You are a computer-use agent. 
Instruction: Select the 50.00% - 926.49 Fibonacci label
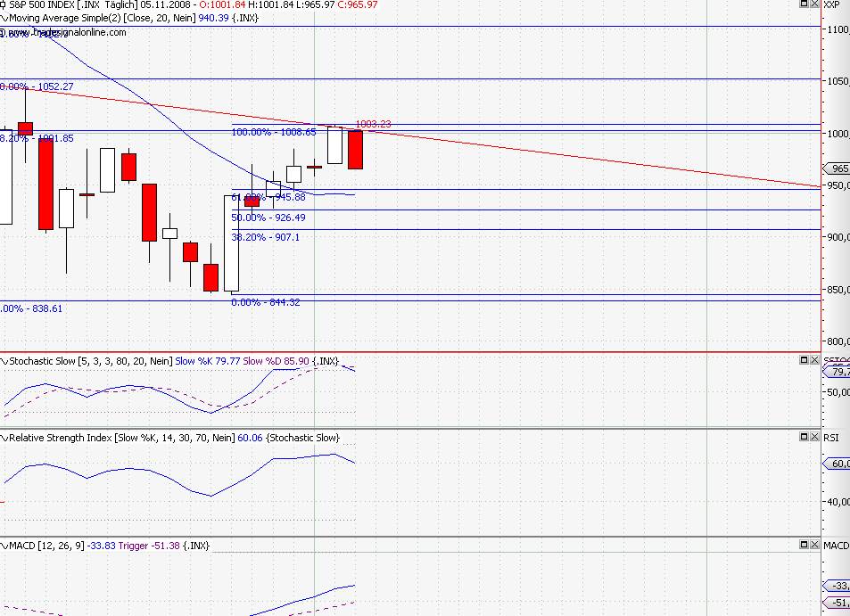pos(268,218)
